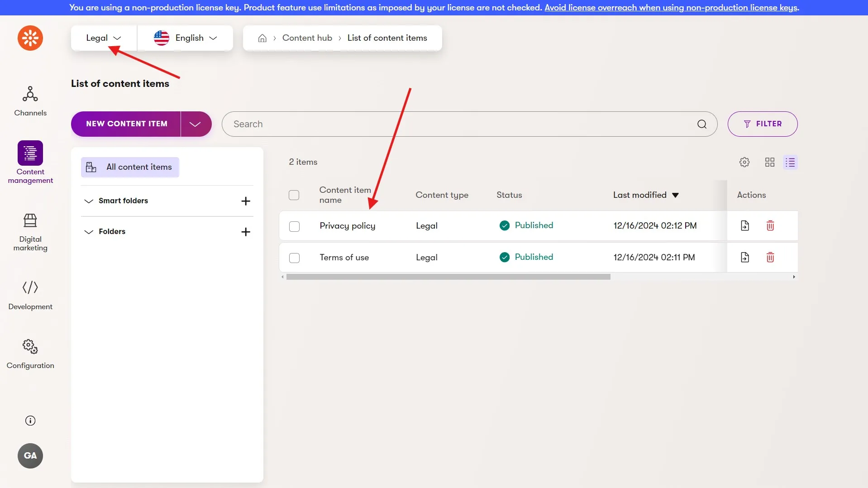
Task: Check the Terms of use row checkbox
Action: [295, 258]
